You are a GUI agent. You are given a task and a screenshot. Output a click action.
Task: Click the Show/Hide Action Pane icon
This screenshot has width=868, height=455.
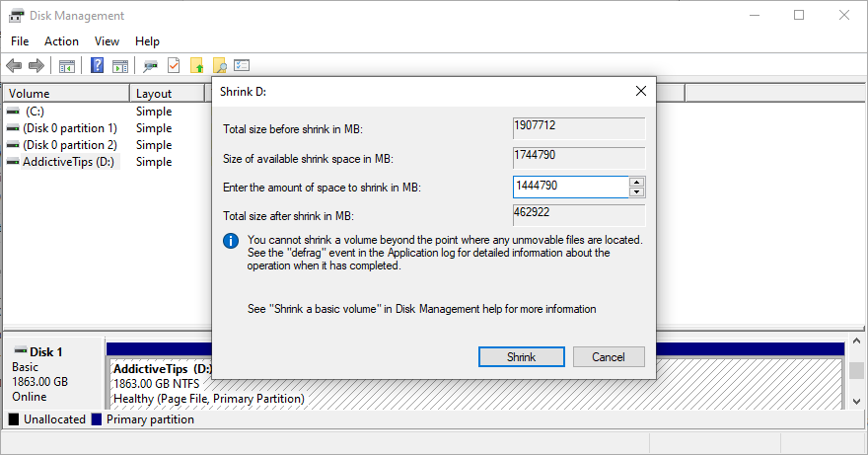(120, 66)
